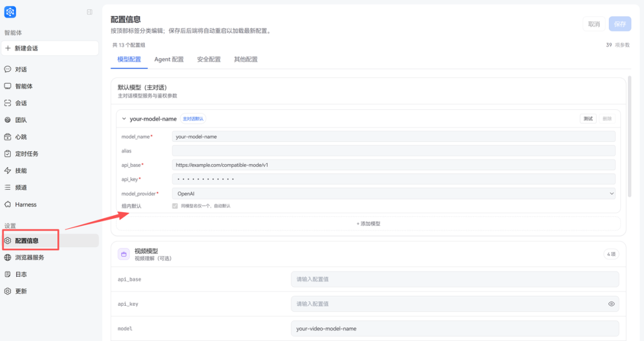644x341 pixels.
Task: Collapse the your-model-name model entry
Action: coord(123,119)
